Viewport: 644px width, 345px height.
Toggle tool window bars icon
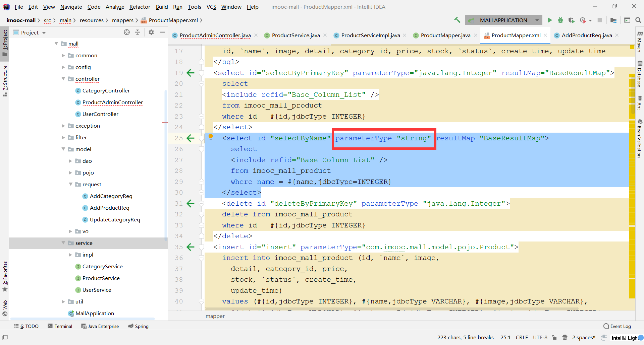pyautogui.click(x=5, y=338)
